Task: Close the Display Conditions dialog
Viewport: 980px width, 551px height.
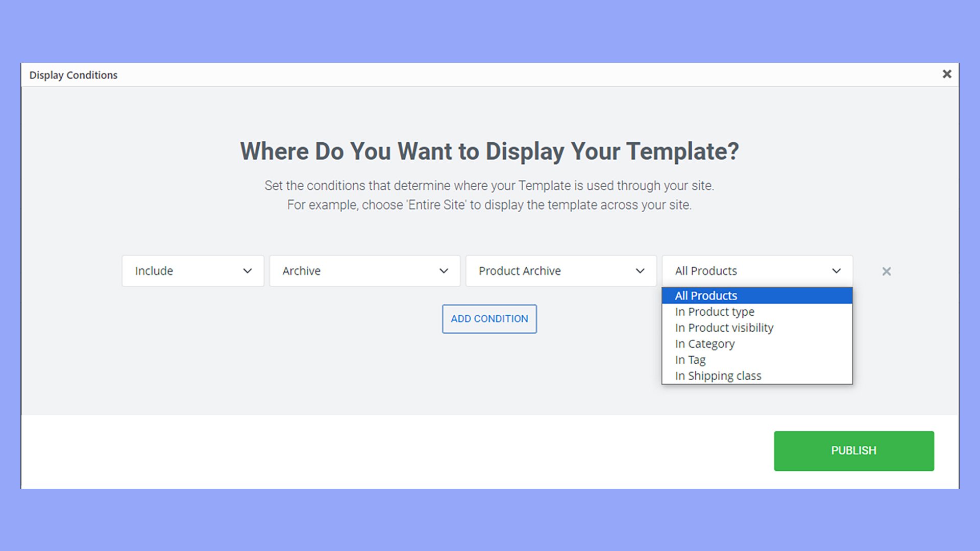Action: point(947,74)
